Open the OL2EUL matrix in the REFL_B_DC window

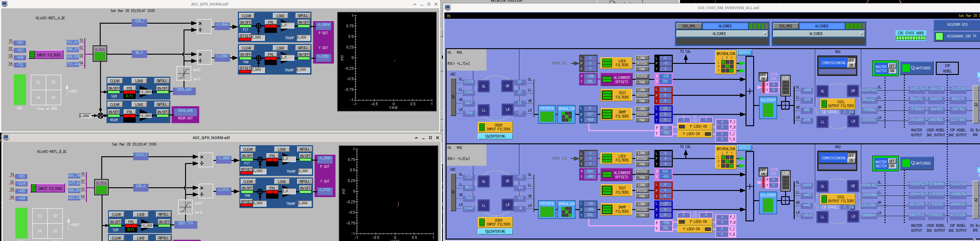[x=102, y=188]
